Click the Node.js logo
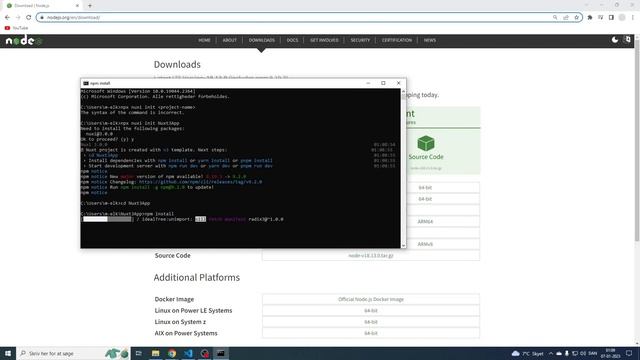 coord(24,40)
